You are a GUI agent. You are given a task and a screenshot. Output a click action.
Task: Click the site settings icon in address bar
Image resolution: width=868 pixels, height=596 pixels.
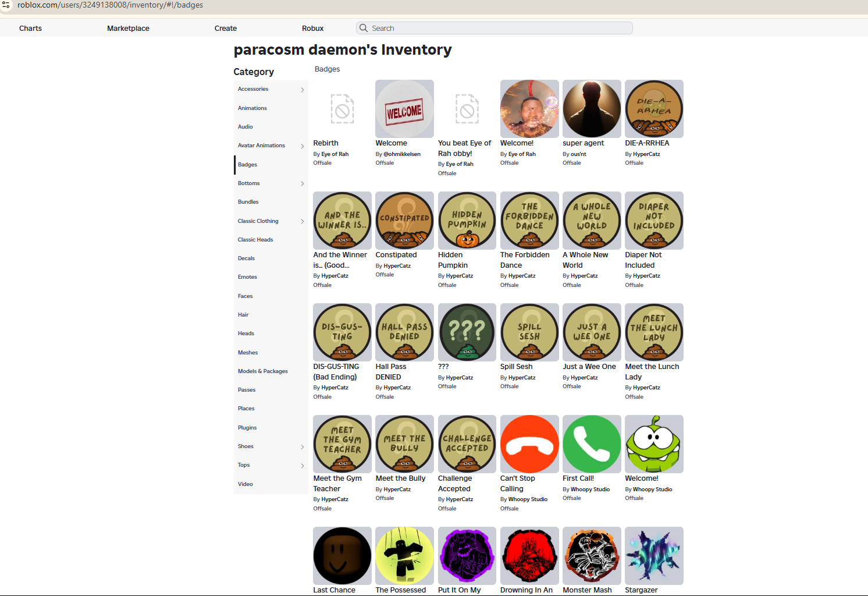point(6,5)
